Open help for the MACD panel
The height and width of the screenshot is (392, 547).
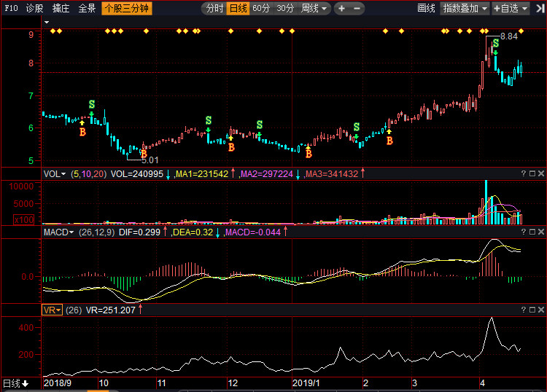(x=524, y=232)
